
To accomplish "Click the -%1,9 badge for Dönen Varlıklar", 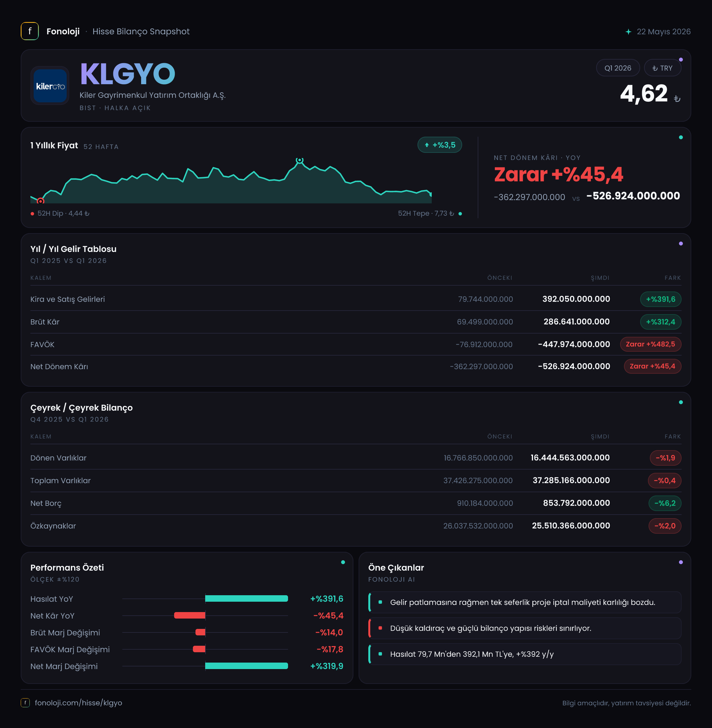I will pyautogui.click(x=665, y=458).
